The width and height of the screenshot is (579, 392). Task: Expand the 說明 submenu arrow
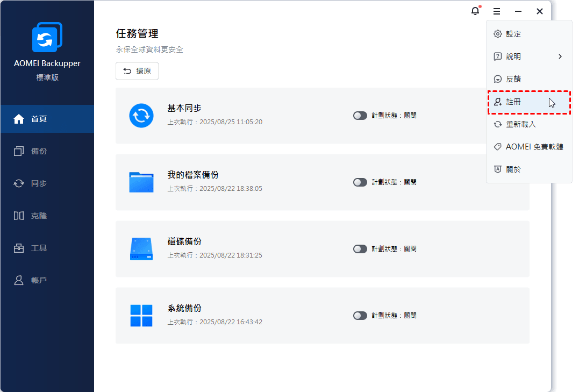(x=560, y=56)
